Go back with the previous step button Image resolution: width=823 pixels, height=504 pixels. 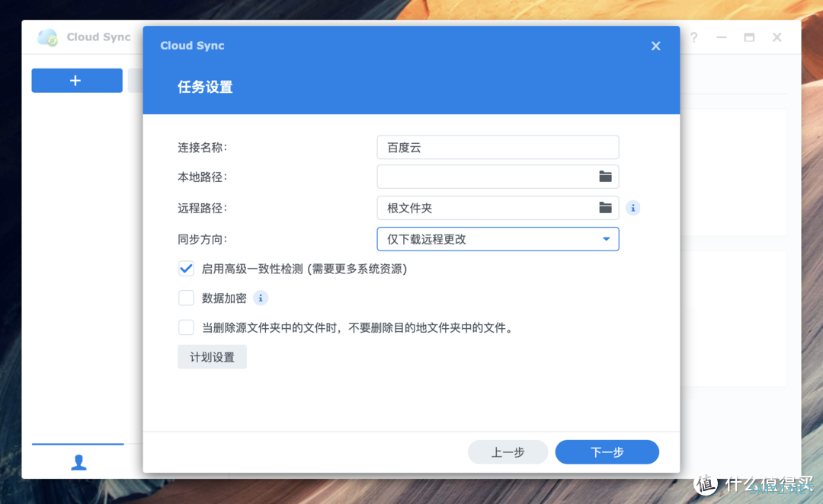[x=508, y=452]
